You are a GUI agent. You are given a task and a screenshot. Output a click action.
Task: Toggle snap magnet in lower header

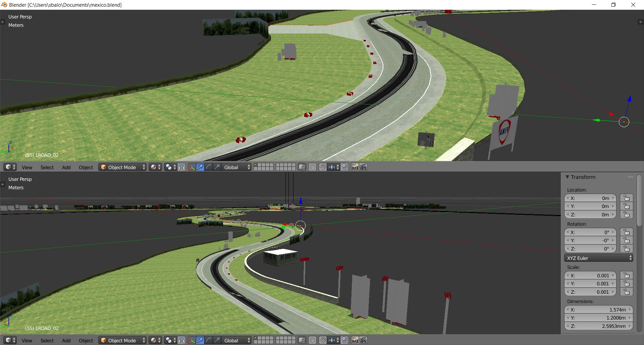[x=323, y=340]
